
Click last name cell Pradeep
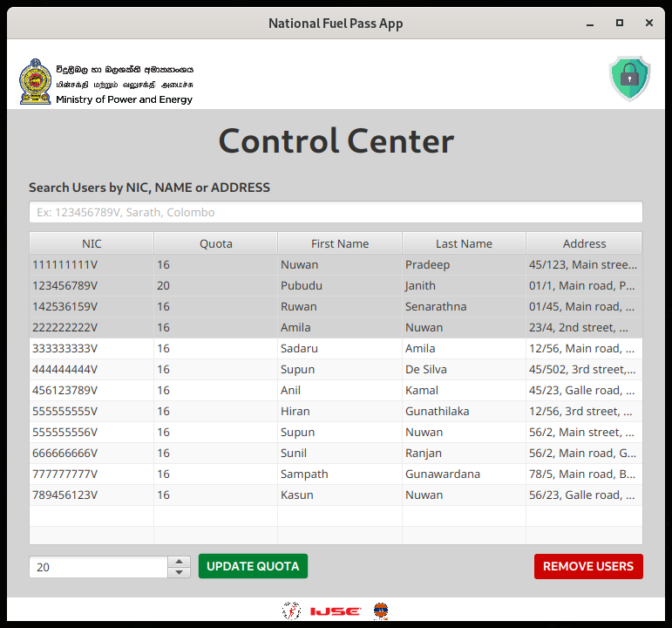pos(465,264)
